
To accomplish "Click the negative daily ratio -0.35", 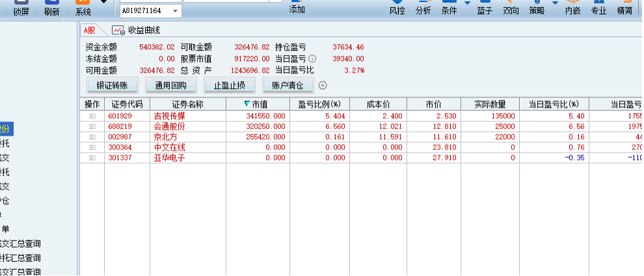I will [574, 157].
